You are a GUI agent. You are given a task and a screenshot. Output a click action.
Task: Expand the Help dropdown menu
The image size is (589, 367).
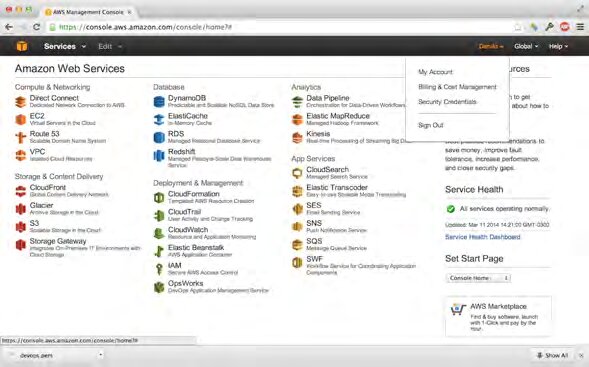tap(558, 46)
